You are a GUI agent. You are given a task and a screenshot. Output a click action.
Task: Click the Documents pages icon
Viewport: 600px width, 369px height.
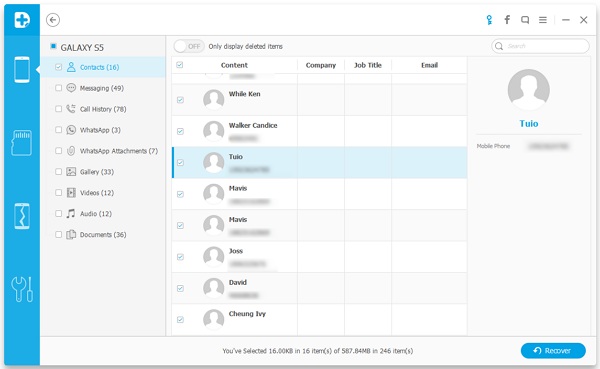pyautogui.click(x=71, y=234)
